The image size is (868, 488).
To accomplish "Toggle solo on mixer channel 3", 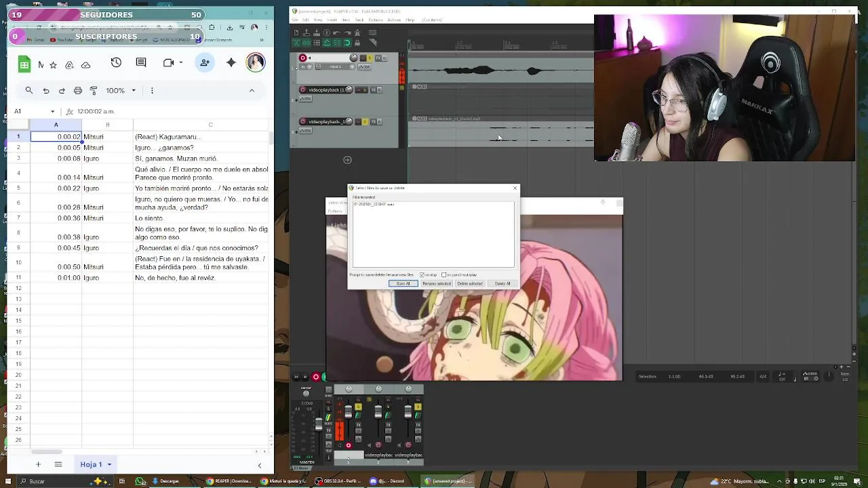I will 418,407.
